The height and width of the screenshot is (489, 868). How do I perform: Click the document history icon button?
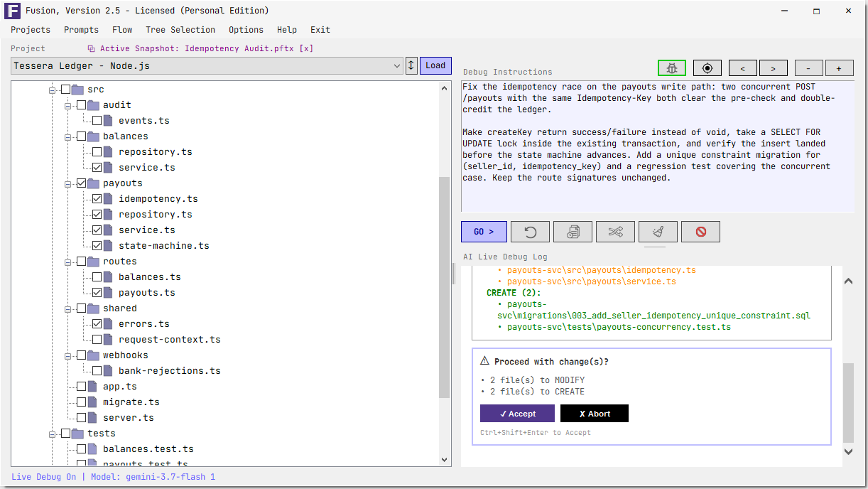pos(573,232)
